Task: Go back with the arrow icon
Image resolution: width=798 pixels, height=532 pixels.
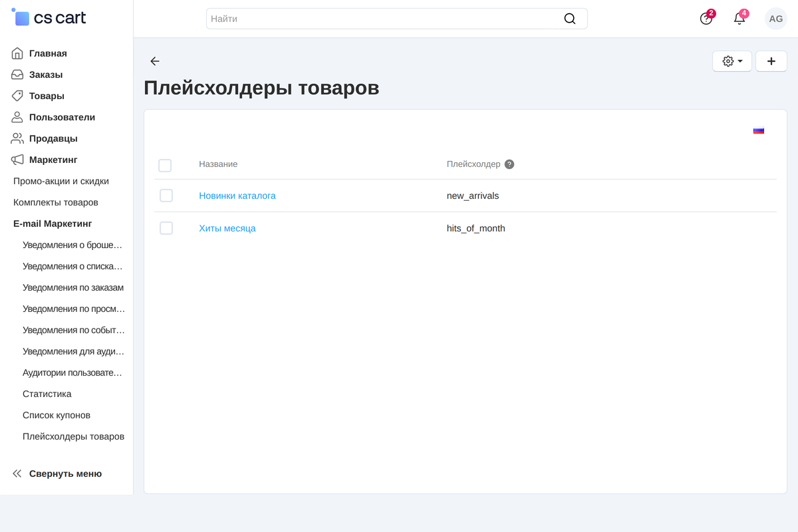Action: pyautogui.click(x=155, y=61)
